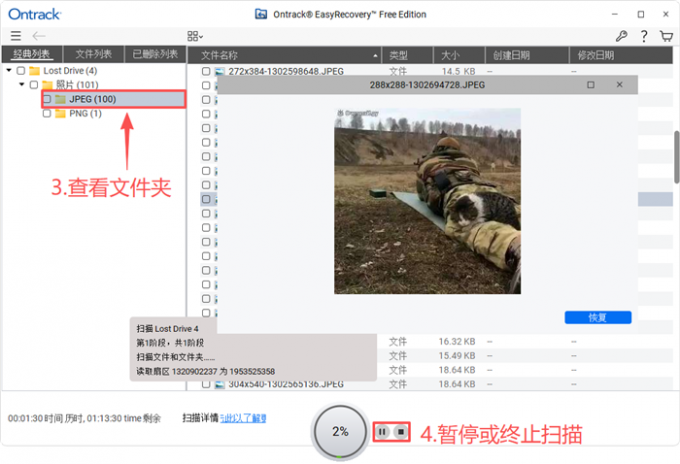
Task: Click the 14.5 KB size cell
Action: coord(458,72)
